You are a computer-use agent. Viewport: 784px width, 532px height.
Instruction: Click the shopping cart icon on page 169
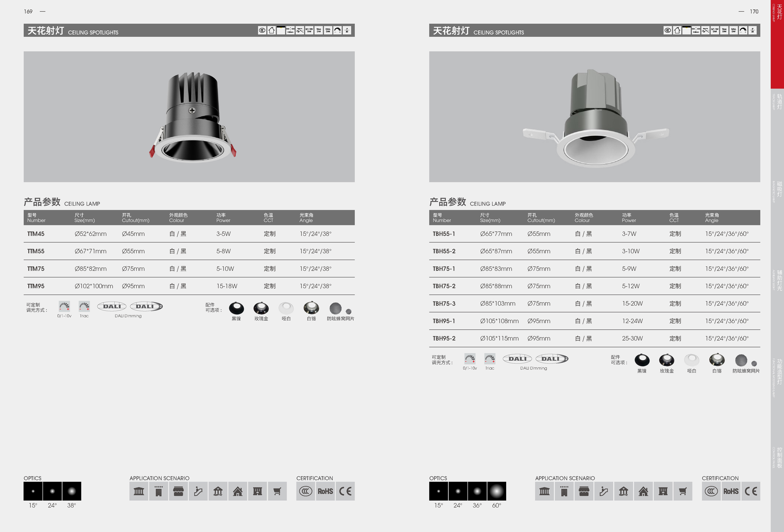point(277,491)
